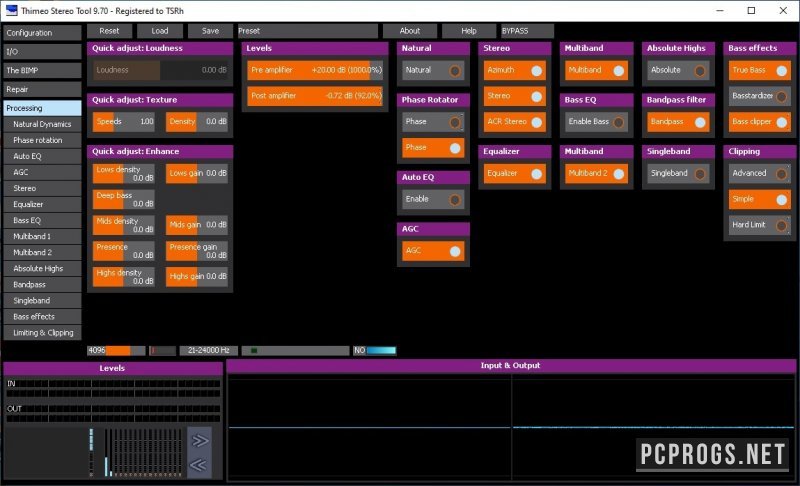Screen dimensions: 800x486
Task: Toggle the grey Phase rotator switch
Action: point(433,122)
